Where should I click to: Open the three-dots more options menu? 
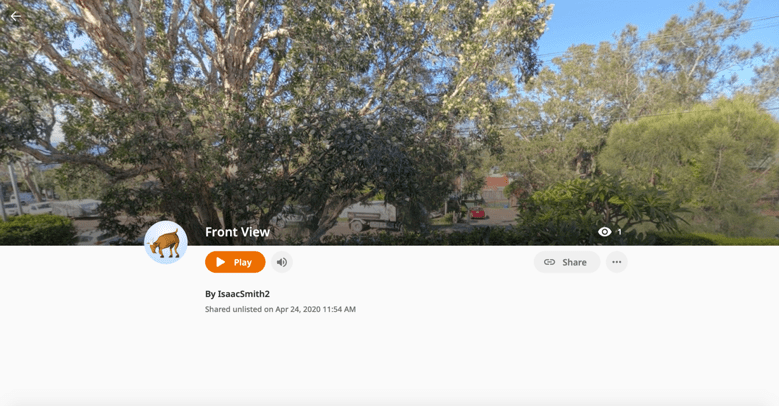[617, 262]
